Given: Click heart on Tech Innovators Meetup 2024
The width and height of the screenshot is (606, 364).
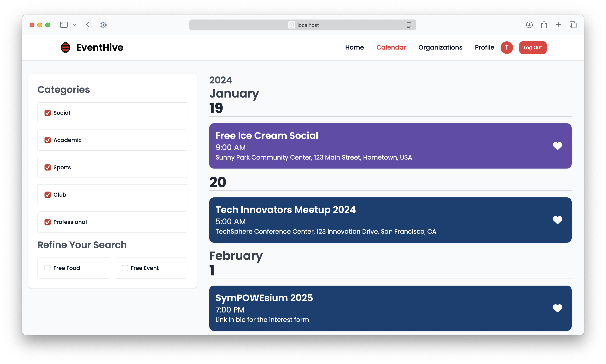Looking at the screenshot, I should point(557,220).
